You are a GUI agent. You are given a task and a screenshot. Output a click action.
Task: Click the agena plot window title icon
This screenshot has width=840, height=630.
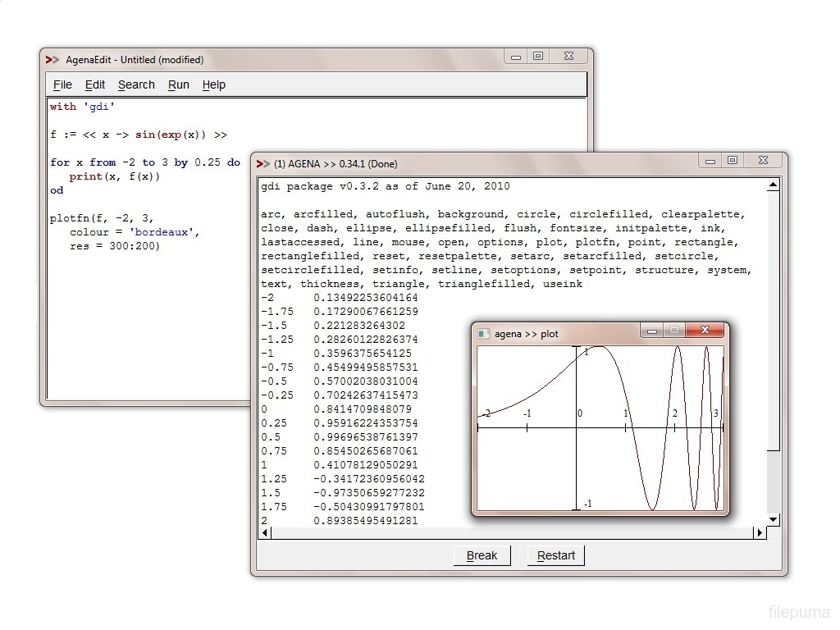coord(484,334)
